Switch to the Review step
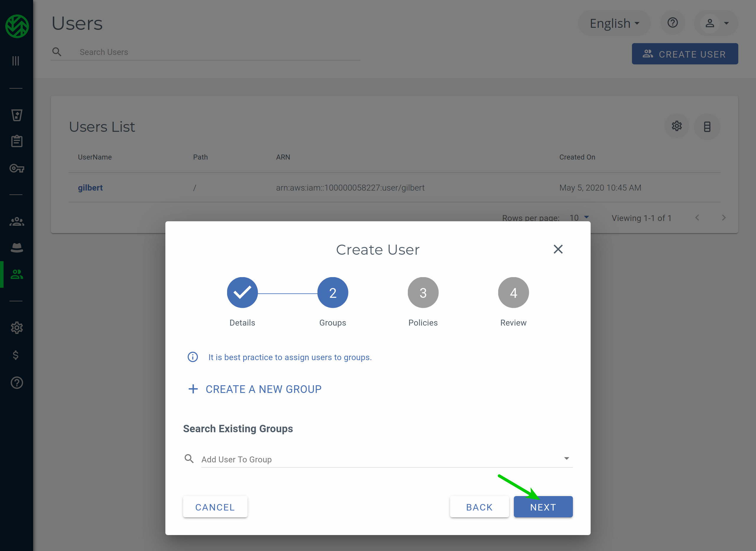The height and width of the screenshot is (551, 756). tap(513, 292)
